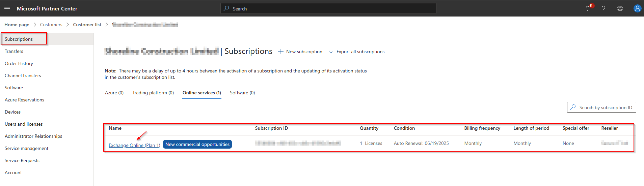Screen dimensions: 644x186
Task: Click the New subscription button
Action: pos(300,52)
